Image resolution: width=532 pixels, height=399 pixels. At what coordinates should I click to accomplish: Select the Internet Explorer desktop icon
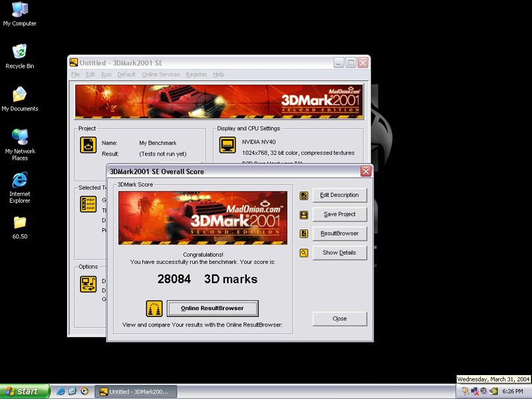click(x=20, y=188)
